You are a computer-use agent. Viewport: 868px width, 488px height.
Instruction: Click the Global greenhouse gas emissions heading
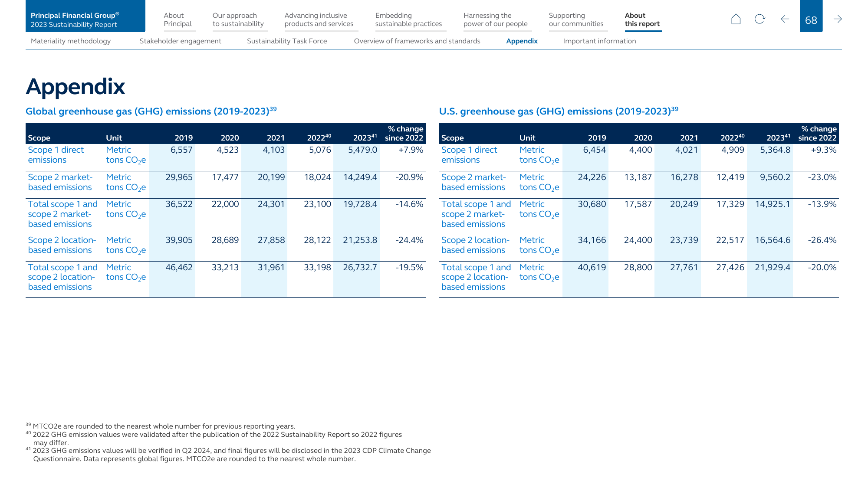coord(151,111)
